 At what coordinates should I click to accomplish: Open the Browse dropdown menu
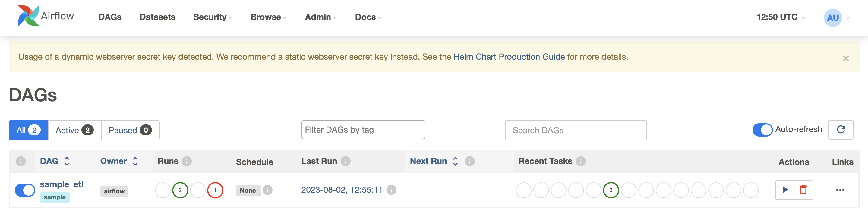(x=268, y=17)
